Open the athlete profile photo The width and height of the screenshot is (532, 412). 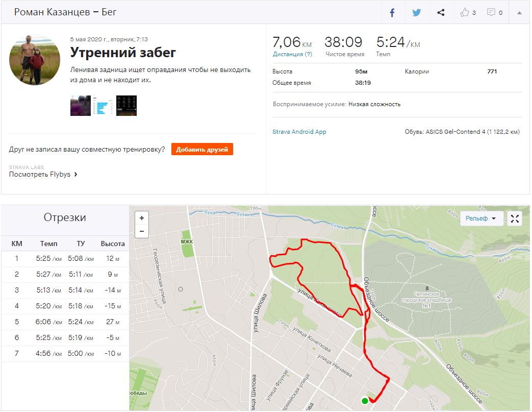tap(35, 60)
